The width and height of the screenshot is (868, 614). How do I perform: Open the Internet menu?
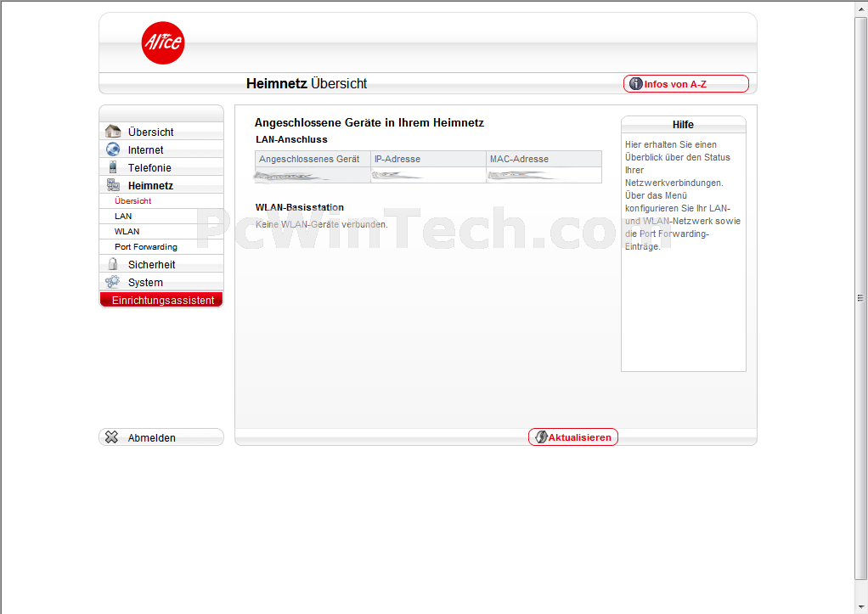tap(161, 149)
